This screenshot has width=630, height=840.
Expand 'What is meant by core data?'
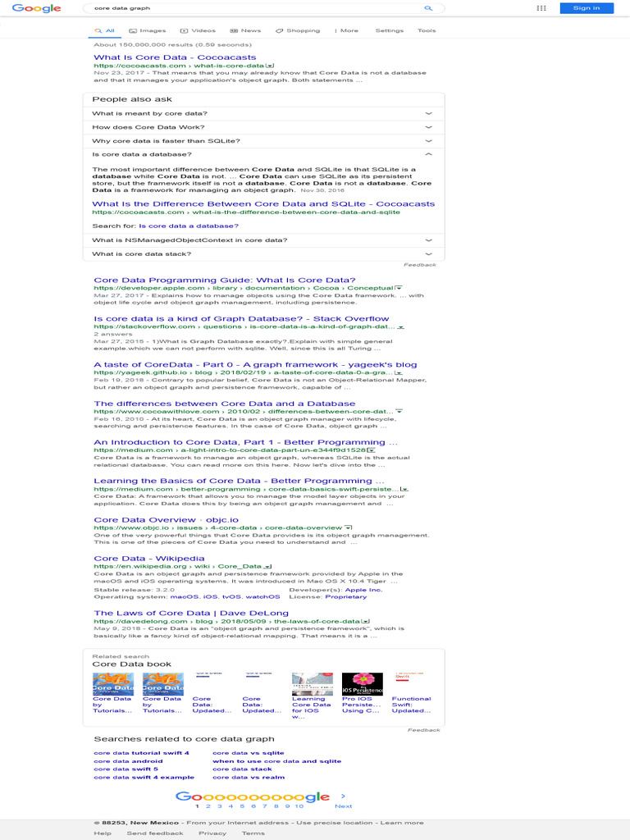[263, 113]
